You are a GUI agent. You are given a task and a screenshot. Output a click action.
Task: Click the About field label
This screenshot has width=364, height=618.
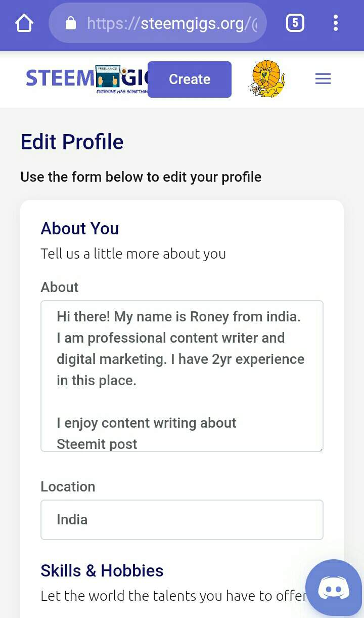60,287
